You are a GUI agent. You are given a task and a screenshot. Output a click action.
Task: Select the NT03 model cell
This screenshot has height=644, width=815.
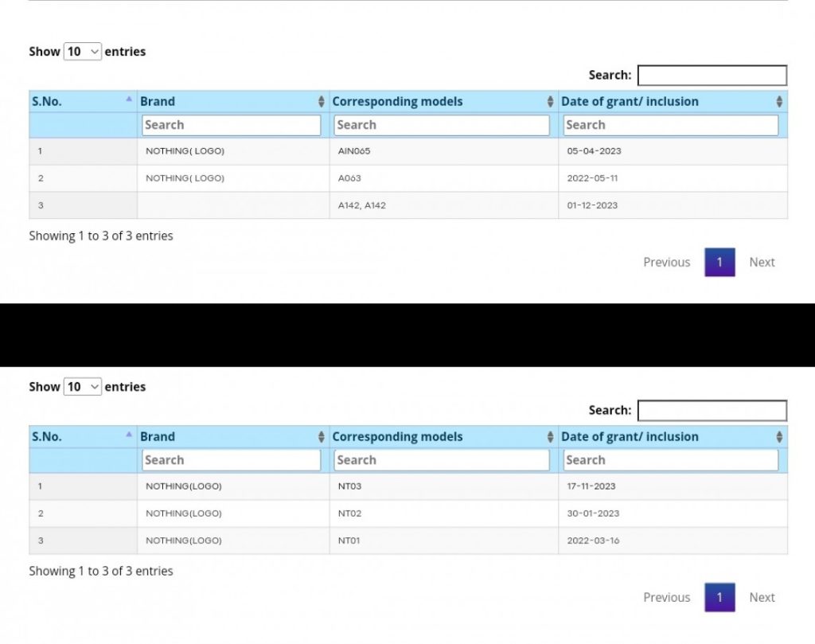[x=350, y=486]
